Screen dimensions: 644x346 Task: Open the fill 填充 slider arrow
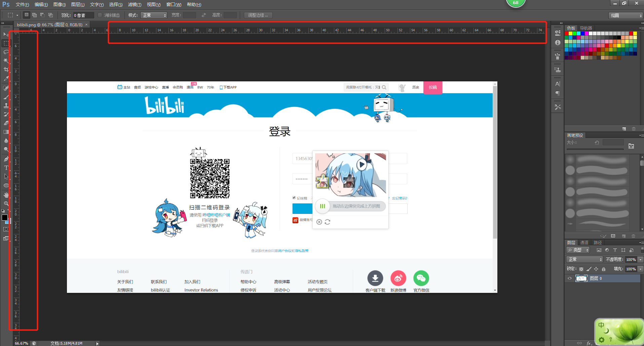coord(640,269)
